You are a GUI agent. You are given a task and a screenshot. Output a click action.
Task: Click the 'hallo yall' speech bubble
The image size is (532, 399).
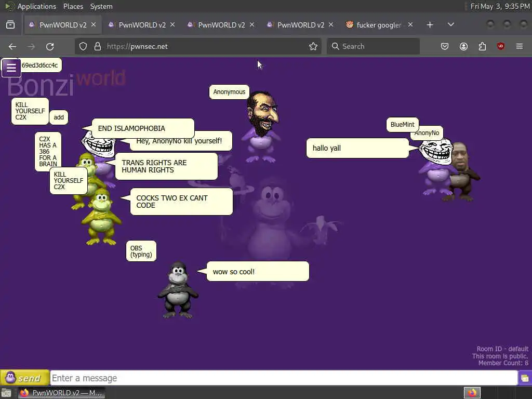[x=357, y=148]
